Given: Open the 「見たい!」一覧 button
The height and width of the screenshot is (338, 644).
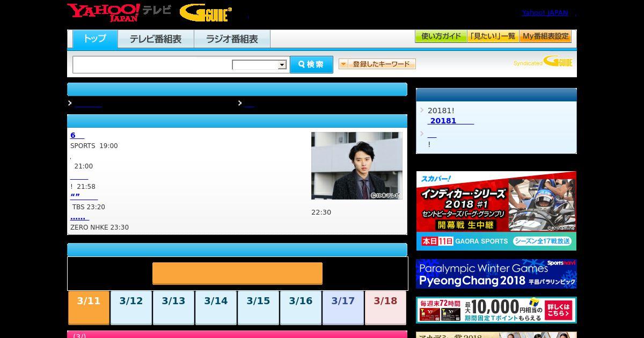Looking at the screenshot, I should (493, 36).
